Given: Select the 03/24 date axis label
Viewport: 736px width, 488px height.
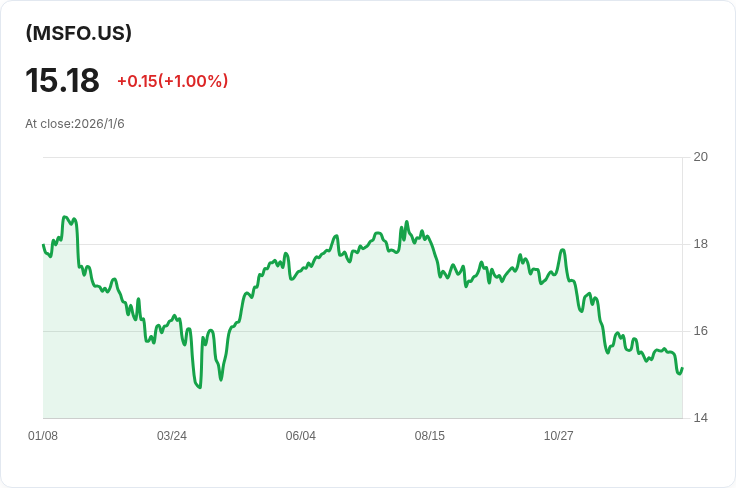Looking at the screenshot, I should pyautogui.click(x=172, y=436).
